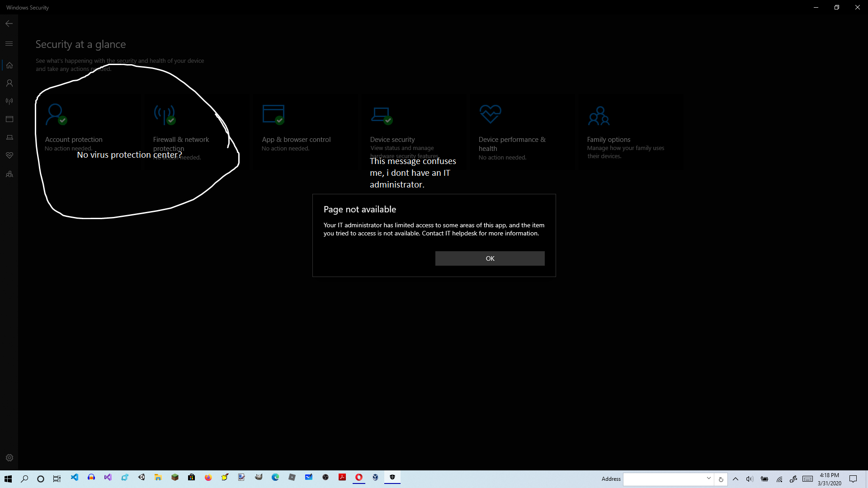
Task: Launch Roblox Studio icon on taskbar
Action: [292, 477]
